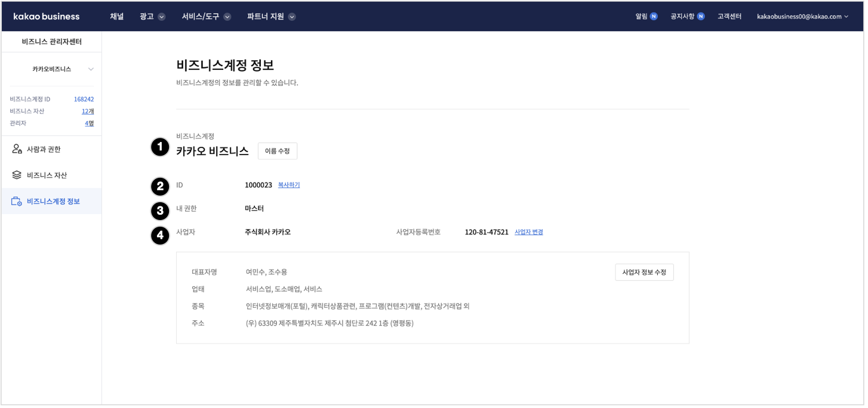The width and height of the screenshot is (868, 408).
Task: Click the 사업자 변경 link
Action: tap(529, 232)
